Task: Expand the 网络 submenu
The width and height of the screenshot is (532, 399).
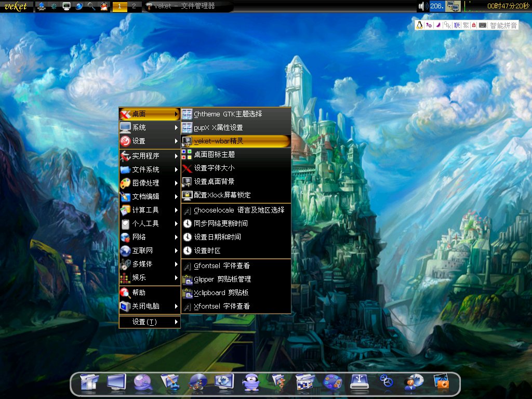Action: [x=149, y=237]
